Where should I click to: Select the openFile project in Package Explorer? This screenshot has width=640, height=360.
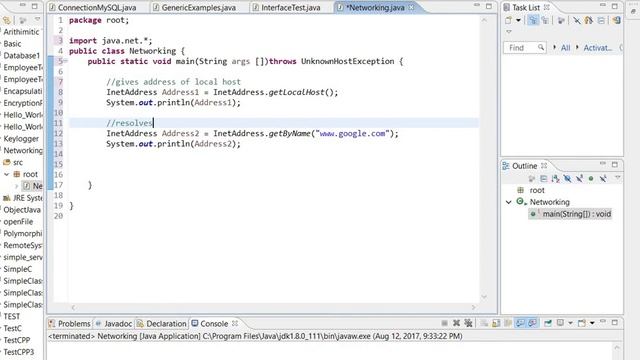tap(18, 222)
